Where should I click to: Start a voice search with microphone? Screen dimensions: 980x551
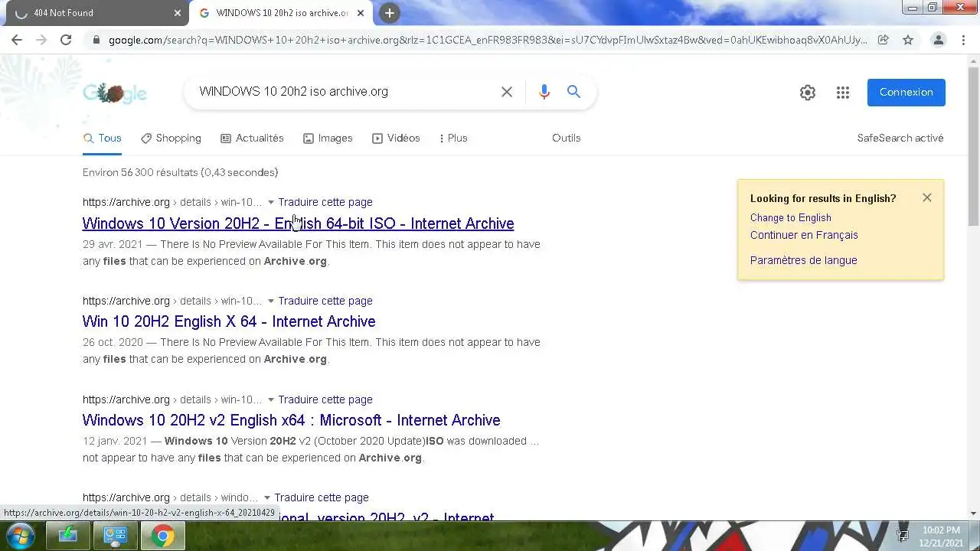[544, 92]
